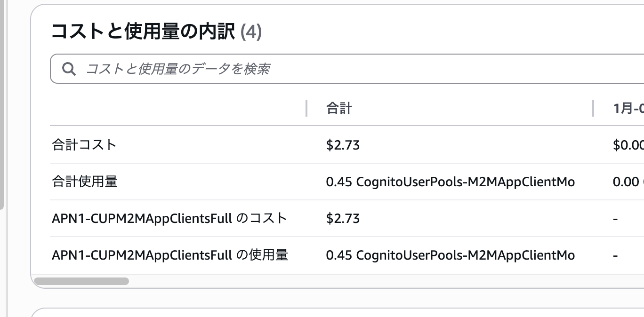Viewport: 644px width, 317px height.
Task: Click the dash in APN1 usage January cell
Action: (615, 255)
